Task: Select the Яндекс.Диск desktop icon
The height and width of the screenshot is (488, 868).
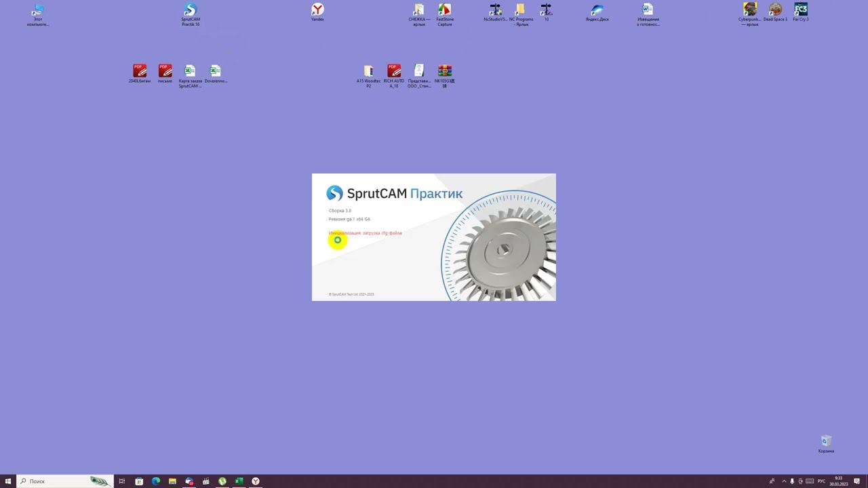Action: pyautogui.click(x=597, y=12)
